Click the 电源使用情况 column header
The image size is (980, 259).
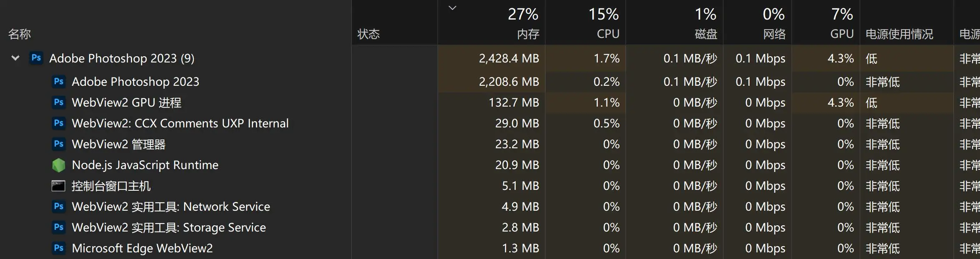pyautogui.click(x=899, y=34)
